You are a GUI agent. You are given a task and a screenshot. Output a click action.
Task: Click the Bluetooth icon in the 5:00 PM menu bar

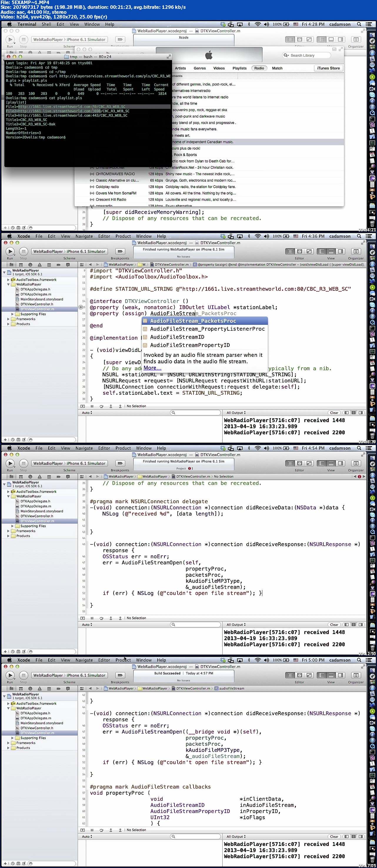point(249,660)
